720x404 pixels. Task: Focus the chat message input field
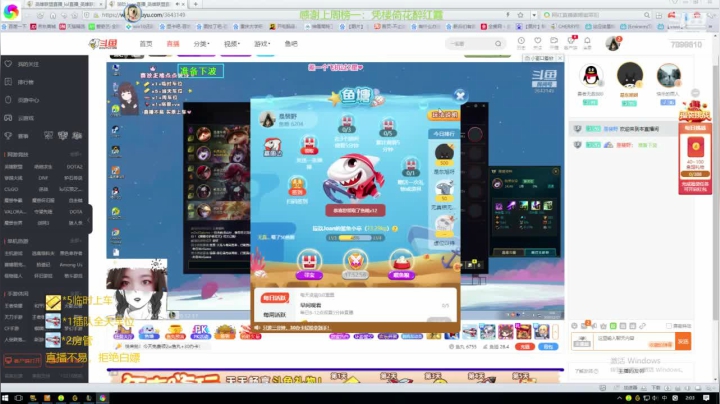pyautogui.click(x=635, y=341)
